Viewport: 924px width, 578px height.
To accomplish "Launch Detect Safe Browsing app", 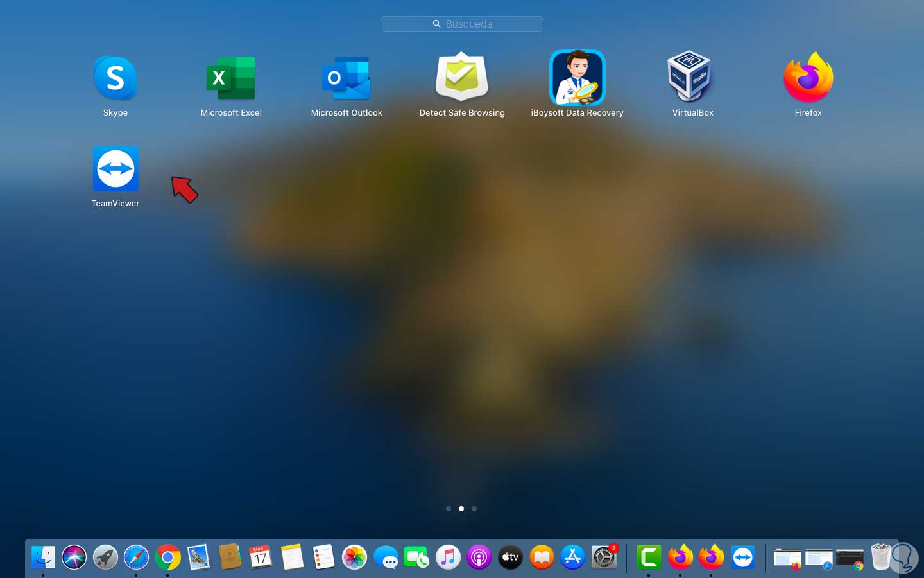I will pos(462,77).
